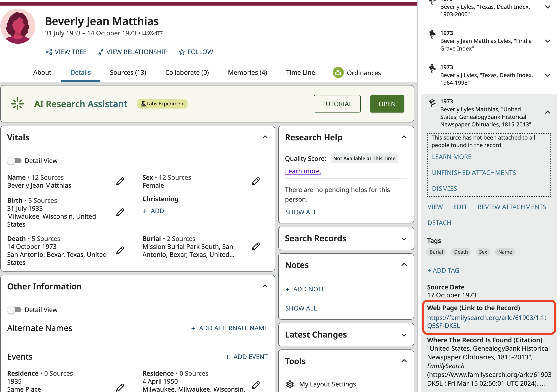
Task: Click the Edit pencil icon for Sex
Action: pyautogui.click(x=255, y=181)
